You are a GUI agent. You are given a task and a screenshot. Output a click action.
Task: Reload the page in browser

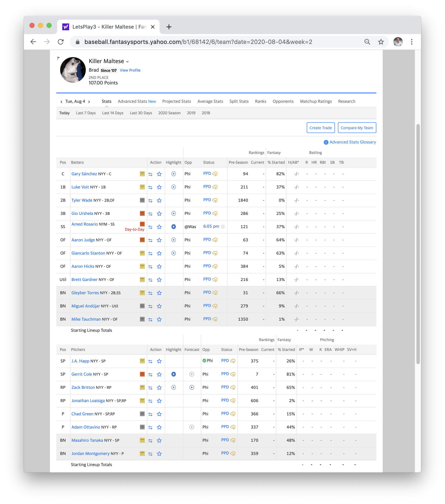coord(61,42)
